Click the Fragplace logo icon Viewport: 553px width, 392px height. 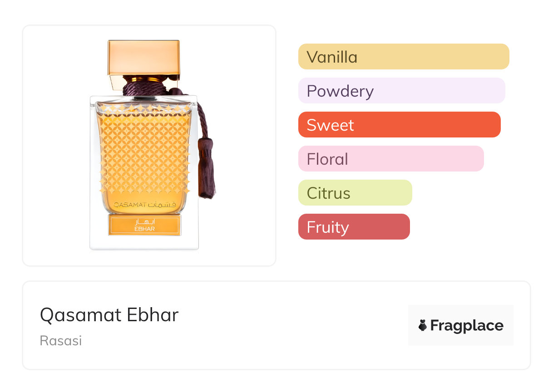point(423,326)
